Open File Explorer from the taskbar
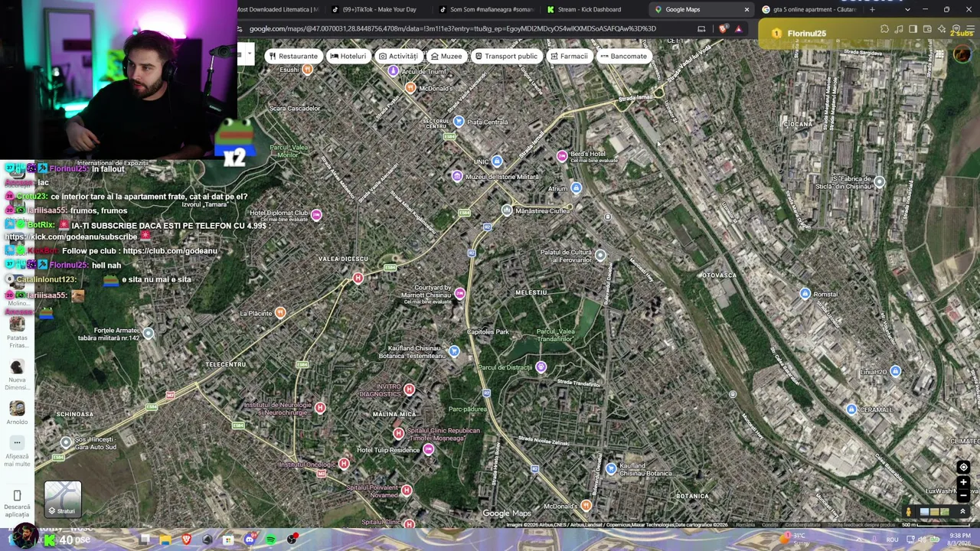The height and width of the screenshot is (551, 980). click(165, 540)
